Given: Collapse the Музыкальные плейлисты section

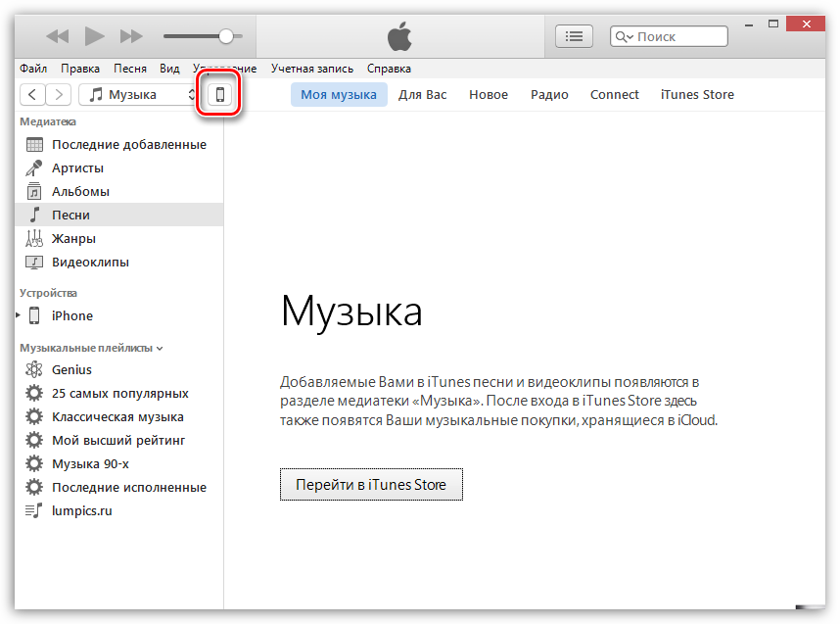Looking at the screenshot, I should 160,348.
